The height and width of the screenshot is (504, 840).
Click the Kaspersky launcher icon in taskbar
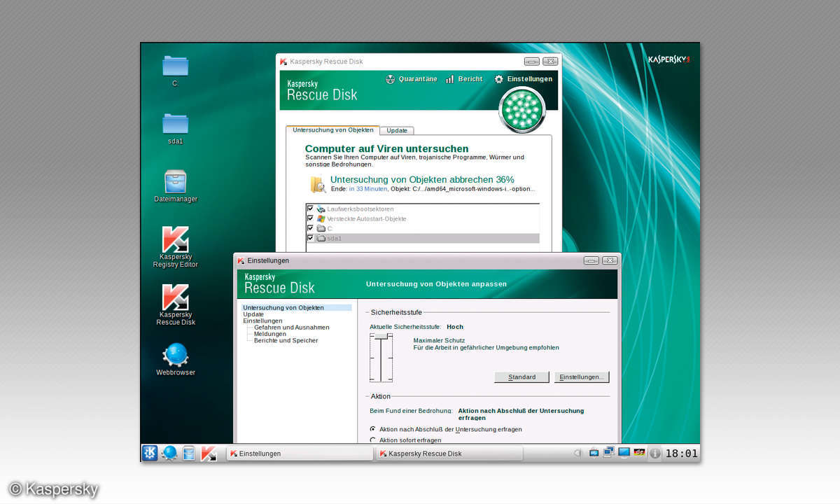(x=208, y=453)
